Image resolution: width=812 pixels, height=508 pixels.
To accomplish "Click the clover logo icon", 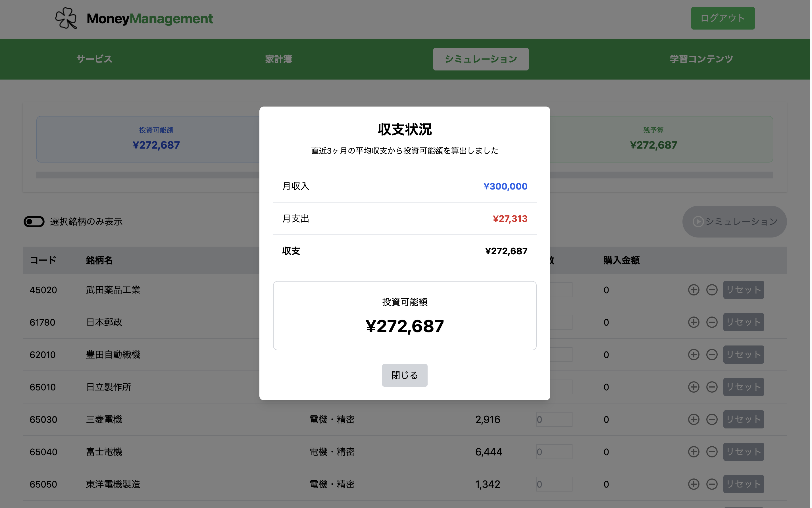I will (66, 18).
